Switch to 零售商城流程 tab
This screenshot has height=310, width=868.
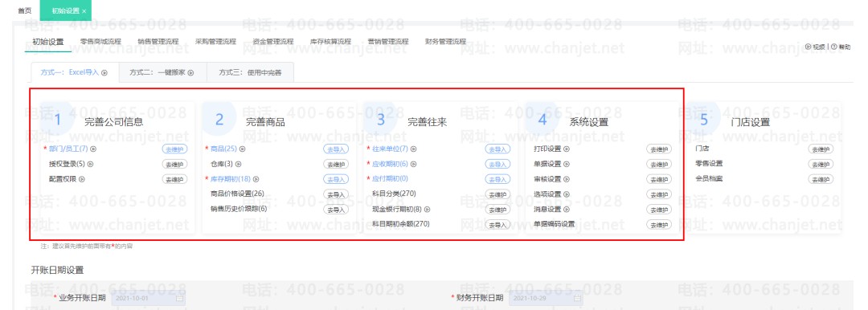(100, 42)
